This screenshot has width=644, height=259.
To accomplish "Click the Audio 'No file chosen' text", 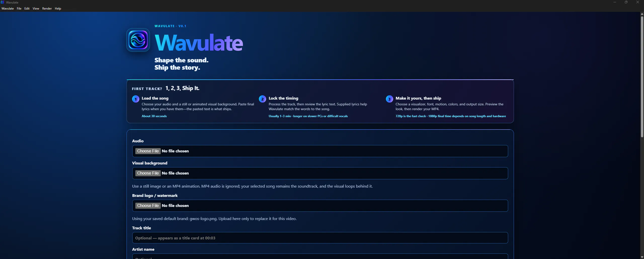I will [175, 151].
